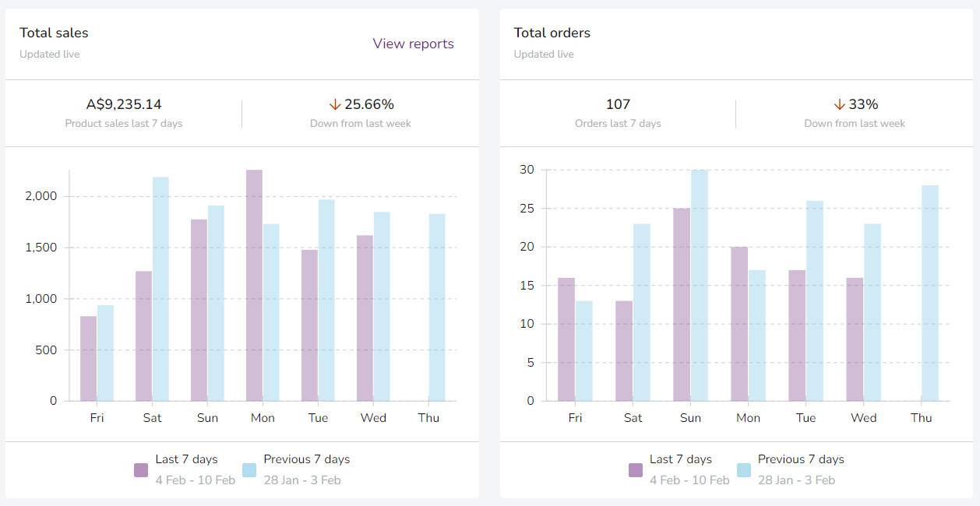Toggle Previous 7 days label in Total orders legend
980x506 pixels.
coord(801,459)
